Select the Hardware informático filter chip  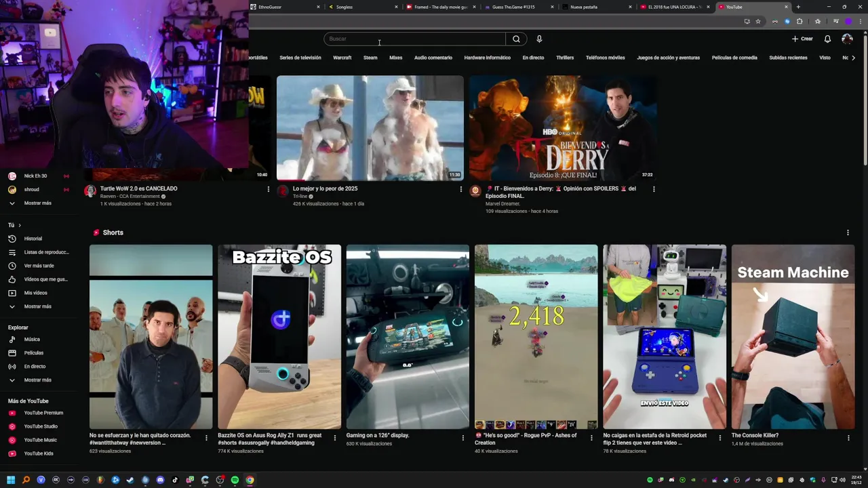click(488, 58)
